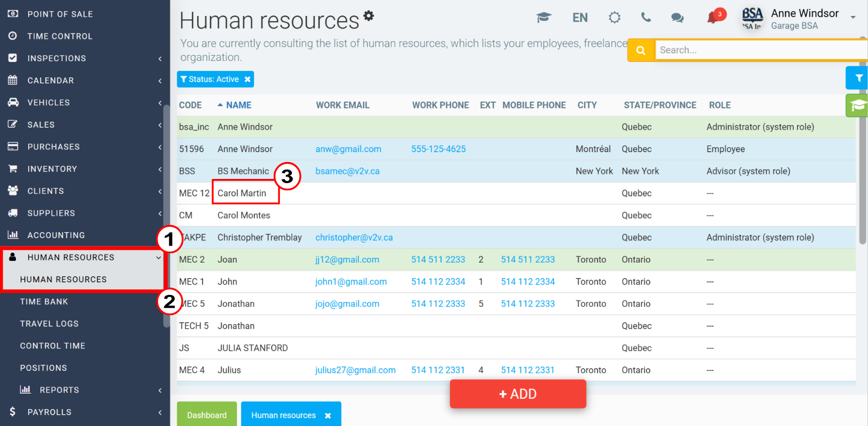The width and height of the screenshot is (868, 426).
Task: Click Joan's mobile phone 514 511 2233
Action: coord(528,259)
